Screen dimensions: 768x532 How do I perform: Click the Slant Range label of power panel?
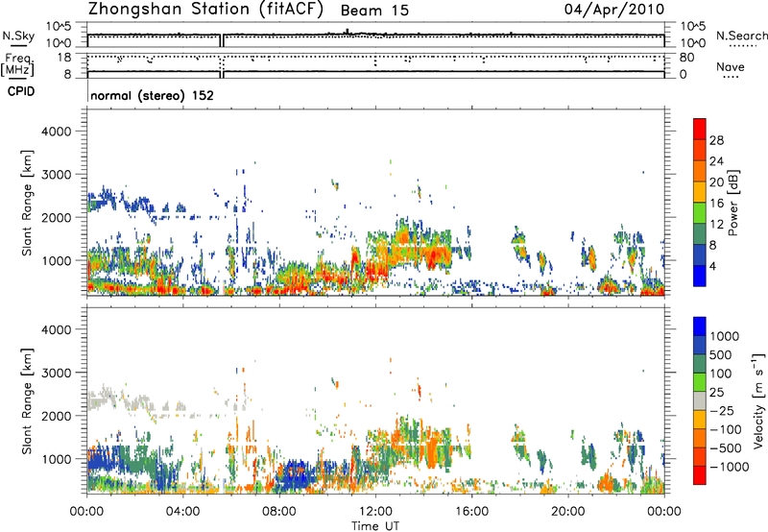[27, 203]
